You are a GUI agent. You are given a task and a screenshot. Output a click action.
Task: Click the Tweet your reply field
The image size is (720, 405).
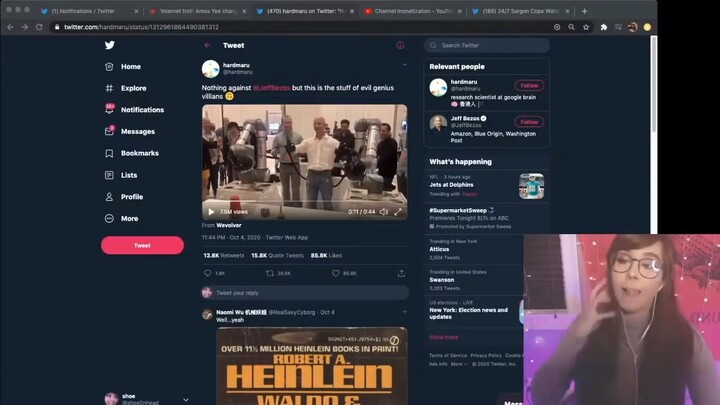point(305,292)
